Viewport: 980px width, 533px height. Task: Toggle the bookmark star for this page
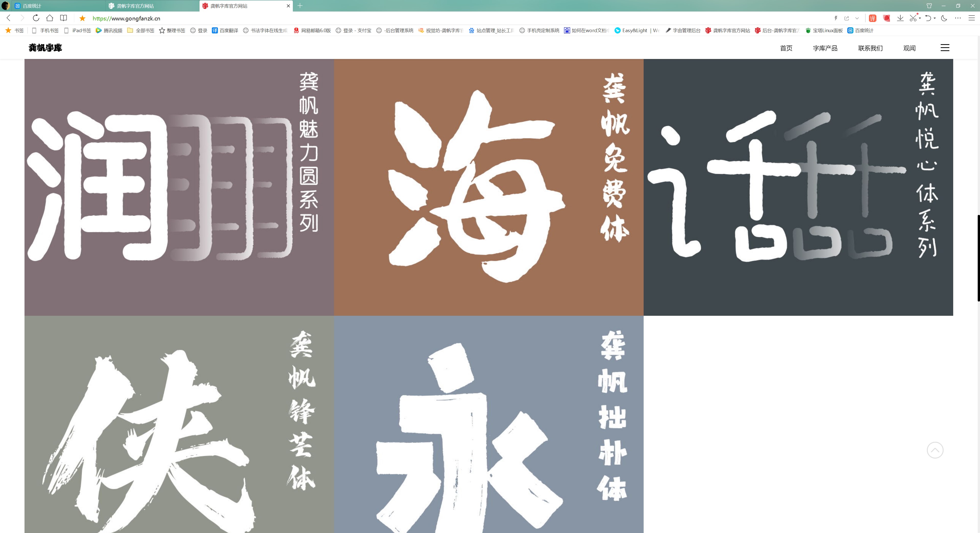82,18
